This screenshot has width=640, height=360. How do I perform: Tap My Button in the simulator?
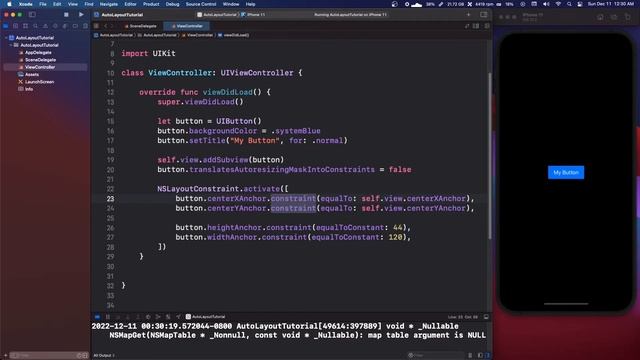click(566, 172)
